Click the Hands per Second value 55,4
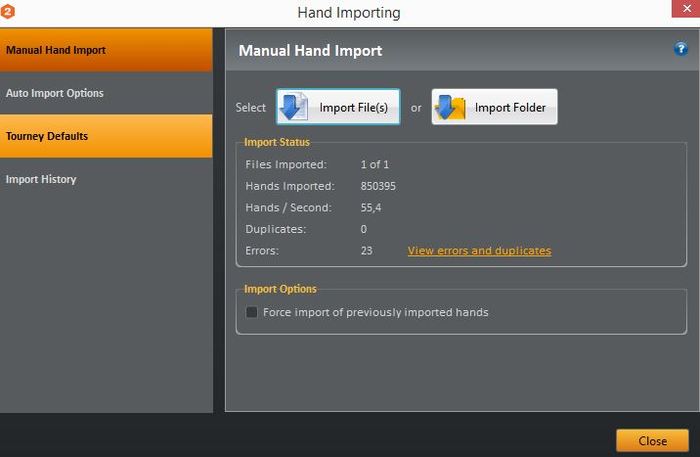The image size is (700, 457). coord(371,208)
